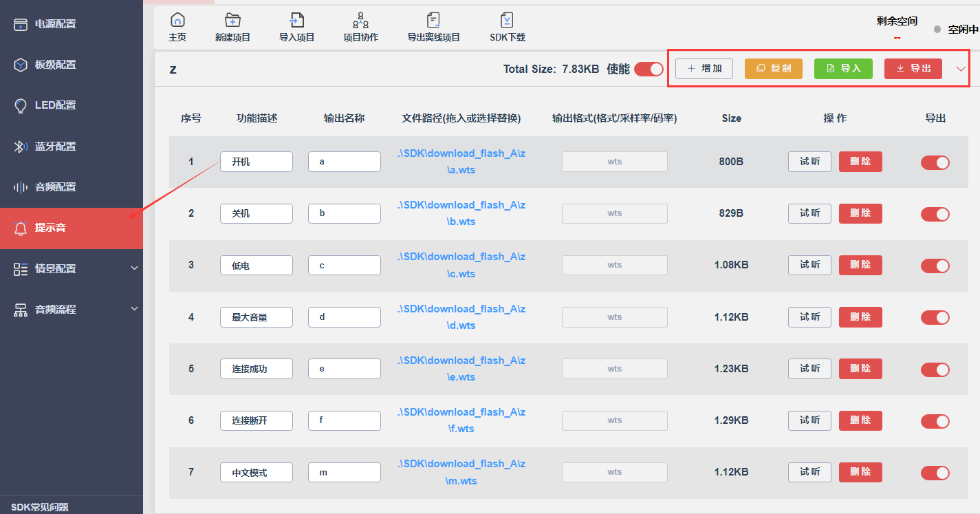Click the 提示音 bell icon

21,228
